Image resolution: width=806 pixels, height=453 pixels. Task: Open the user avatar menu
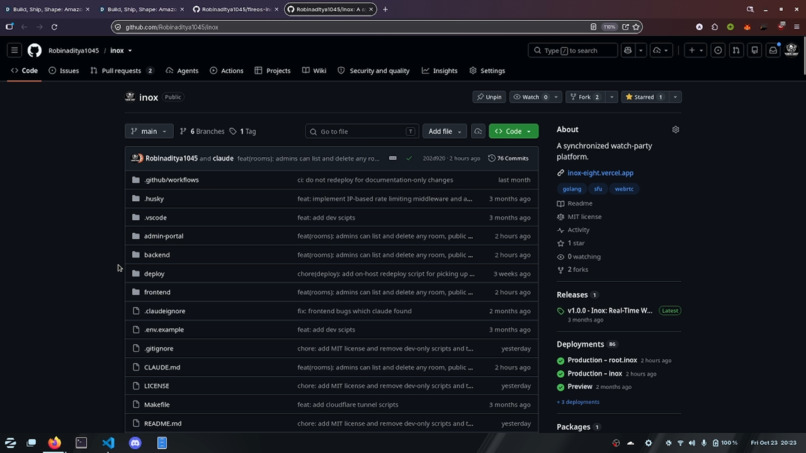[x=791, y=50]
